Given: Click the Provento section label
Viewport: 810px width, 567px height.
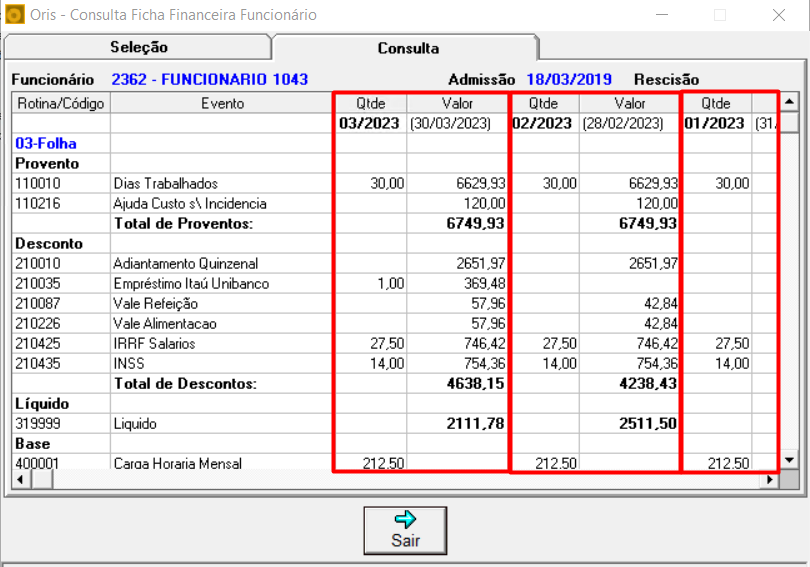Looking at the screenshot, I should pos(47,163).
